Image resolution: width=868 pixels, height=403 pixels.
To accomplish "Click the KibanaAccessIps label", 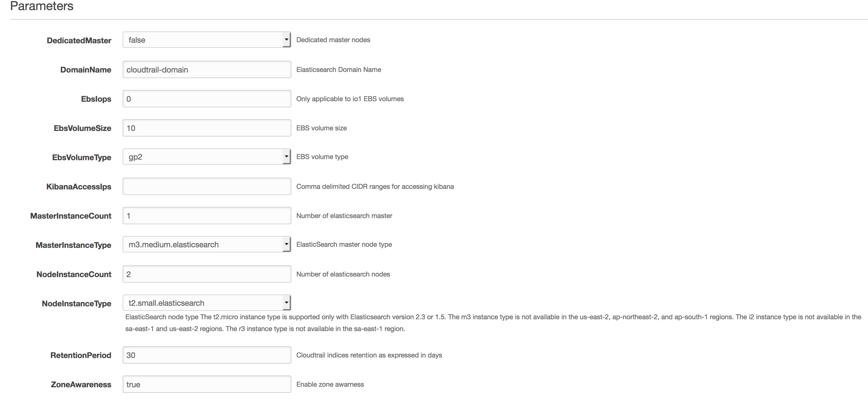I will 79,187.
